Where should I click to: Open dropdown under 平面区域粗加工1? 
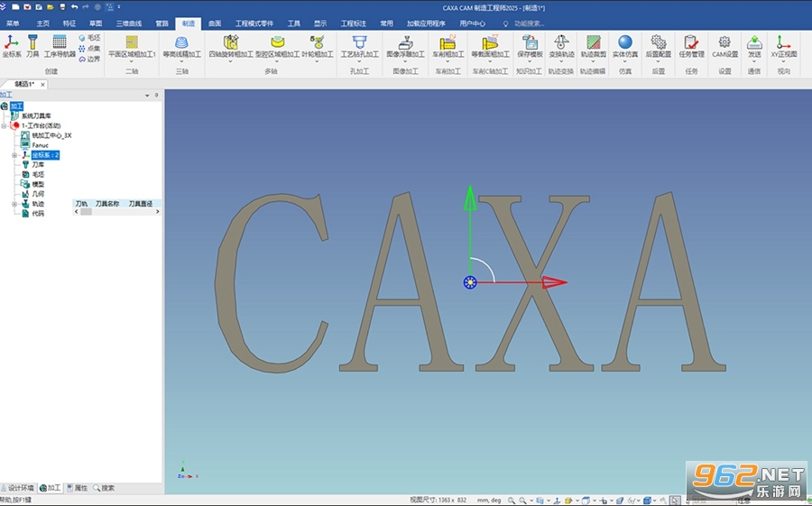132,61
